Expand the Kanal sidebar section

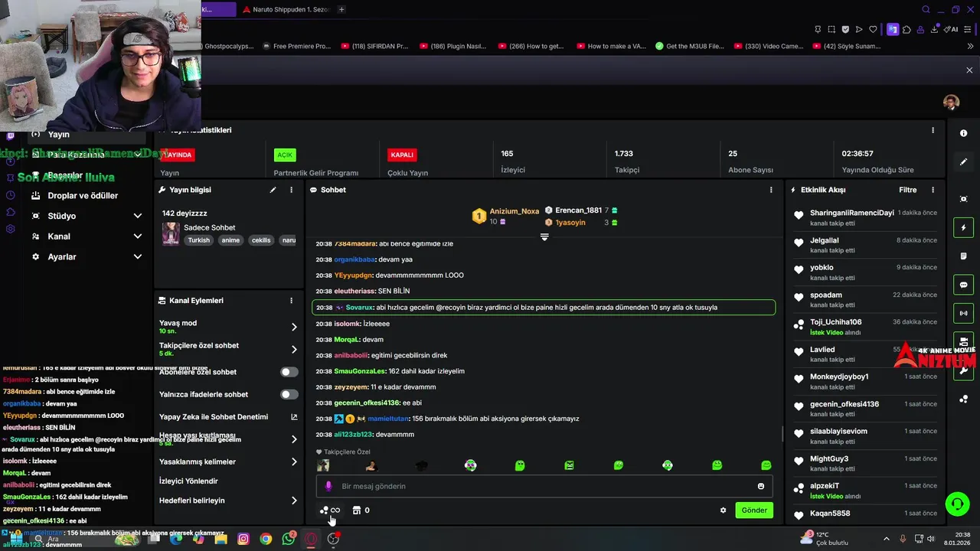pos(138,236)
